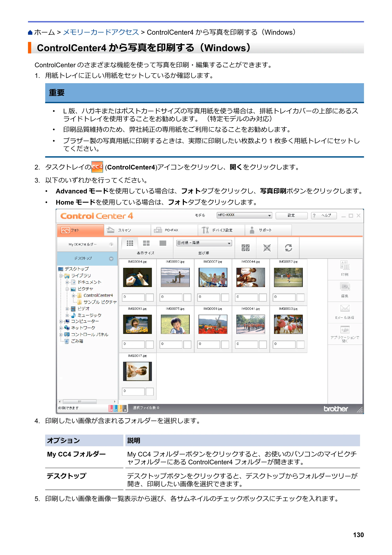Select the ライブラリ folder icon

[67, 276]
